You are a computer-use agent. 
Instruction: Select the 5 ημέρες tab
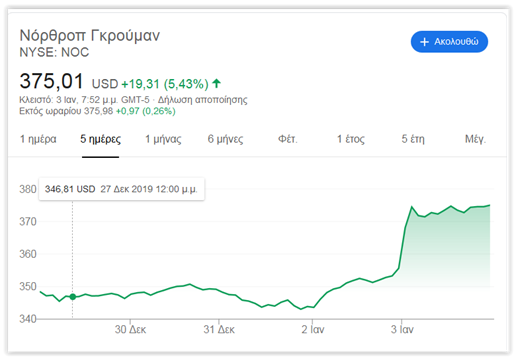click(100, 139)
